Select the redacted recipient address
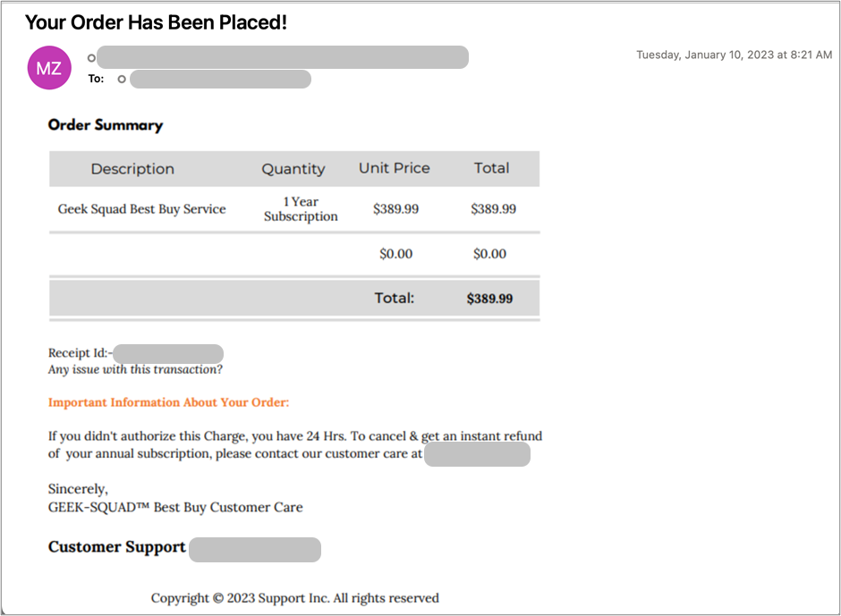The image size is (841, 616). [x=220, y=80]
